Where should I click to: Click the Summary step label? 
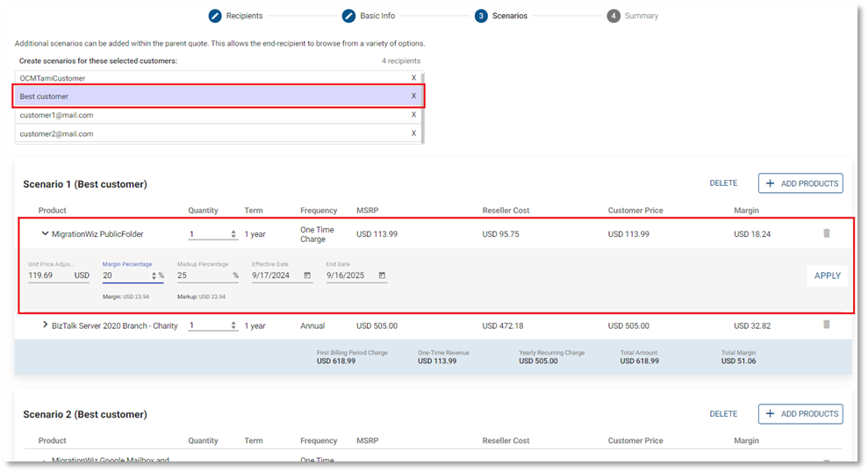[x=642, y=16]
